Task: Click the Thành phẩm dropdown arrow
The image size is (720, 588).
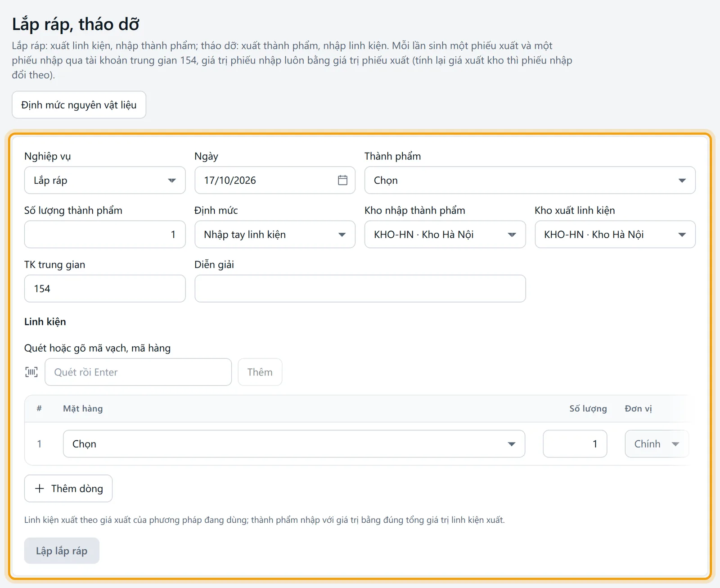Action: pos(682,181)
